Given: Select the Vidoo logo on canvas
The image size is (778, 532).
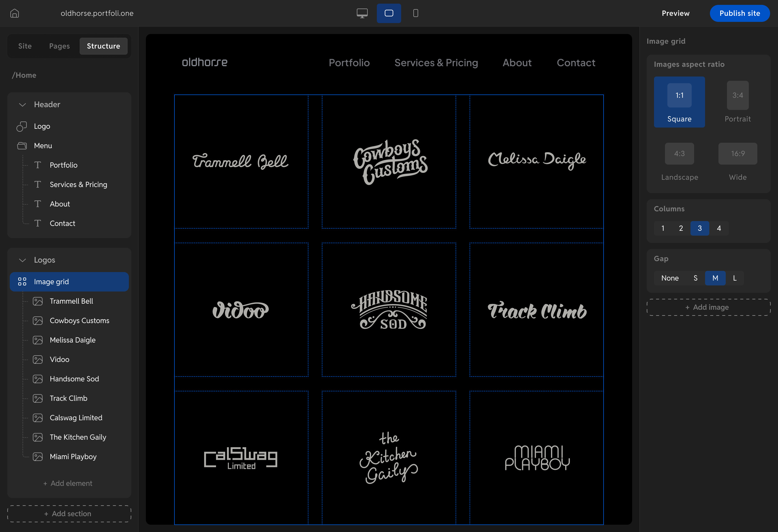Looking at the screenshot, I should pos(241,310).
